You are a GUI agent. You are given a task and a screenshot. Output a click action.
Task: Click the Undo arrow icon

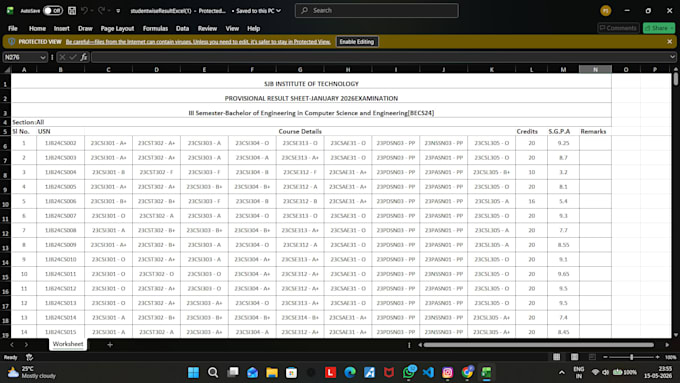tap(85, 10)
